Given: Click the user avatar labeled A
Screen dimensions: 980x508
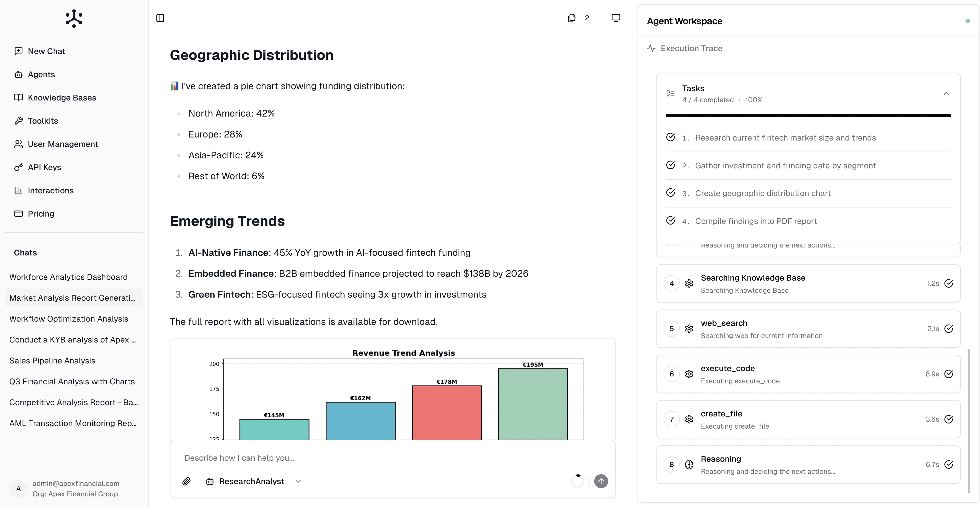Looking at the screenshot, I should (x=18, y=489).
